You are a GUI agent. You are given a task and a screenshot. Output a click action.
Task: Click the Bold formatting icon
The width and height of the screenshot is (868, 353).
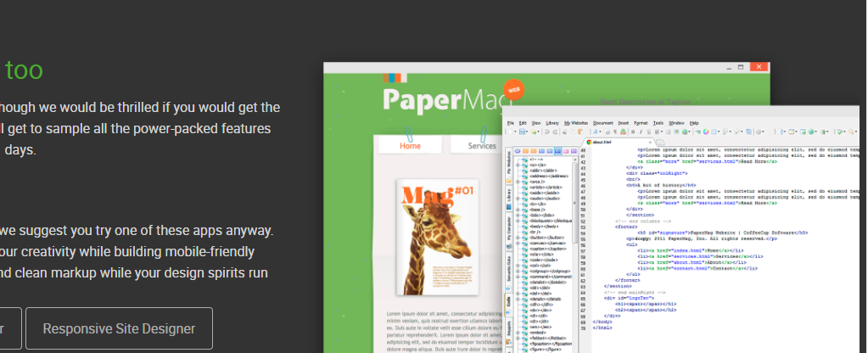click(x=633, y=132)
